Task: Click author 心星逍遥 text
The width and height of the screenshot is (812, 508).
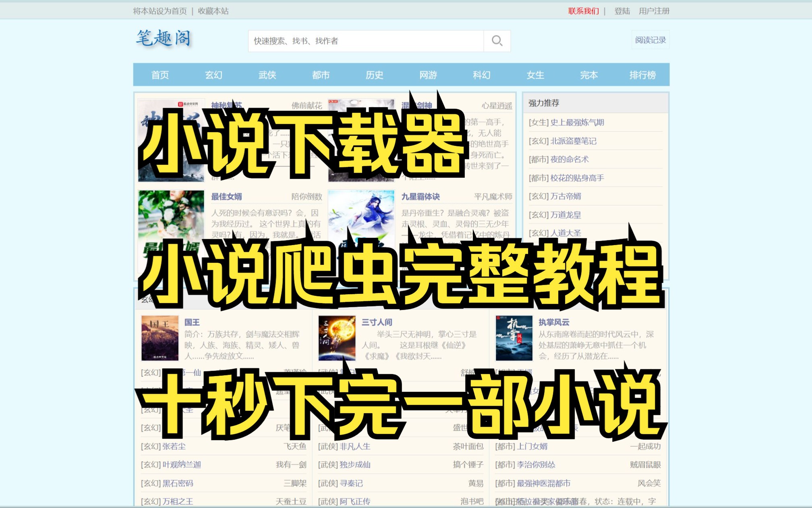Action: click(497, 106)
